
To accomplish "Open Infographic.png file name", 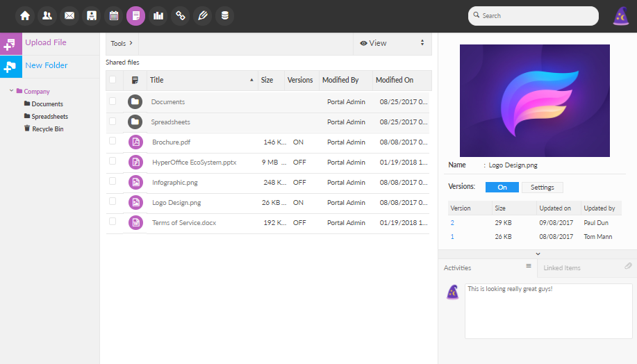I will [174, 183].
